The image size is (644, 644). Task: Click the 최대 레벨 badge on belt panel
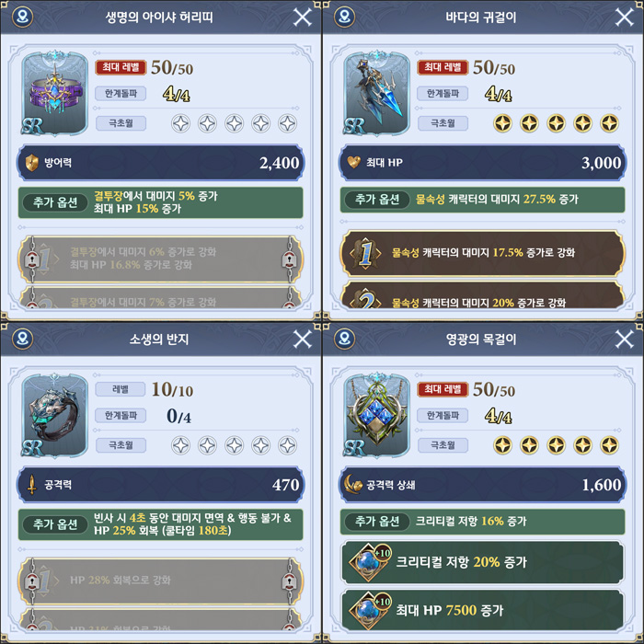[x=121, y=67]
